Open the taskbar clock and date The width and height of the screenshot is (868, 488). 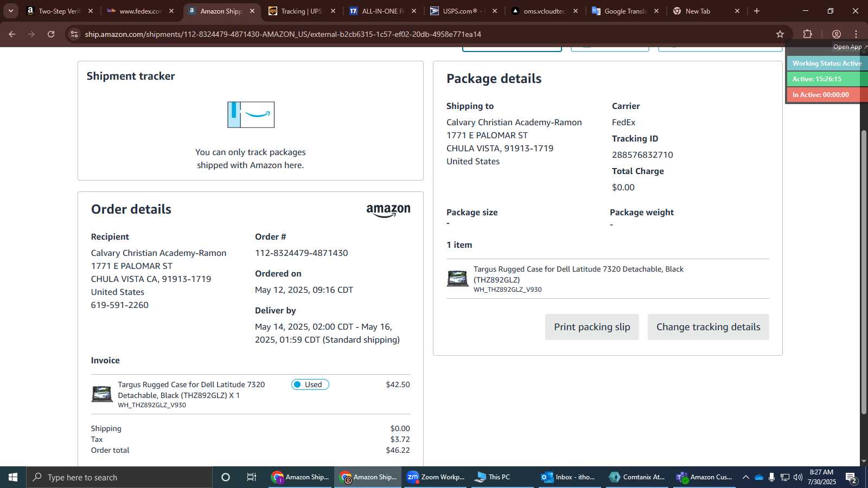(821, 477)
